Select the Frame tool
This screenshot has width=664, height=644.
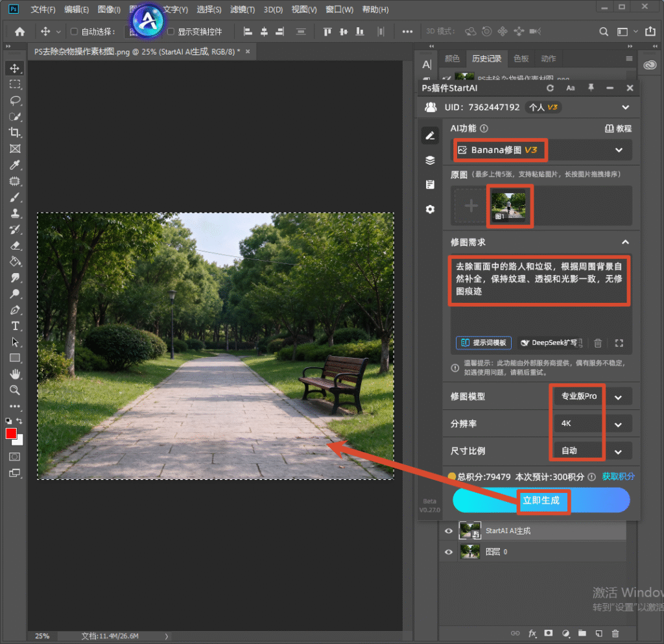pos(15,149)
